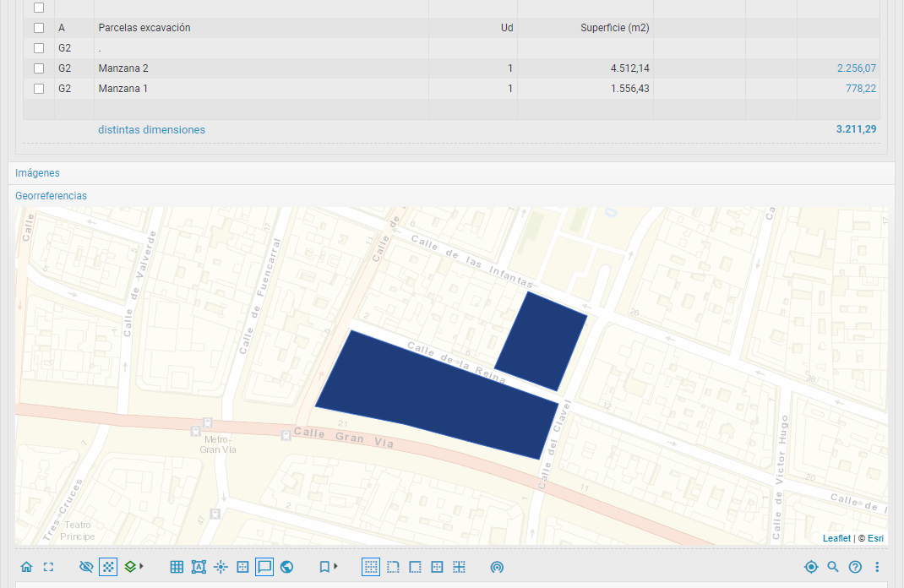Viewport: 904px width, 588px height.
Task: Check the Manzana 1 row checkbox
Action: pyautogui.click(x=39, y=89)
